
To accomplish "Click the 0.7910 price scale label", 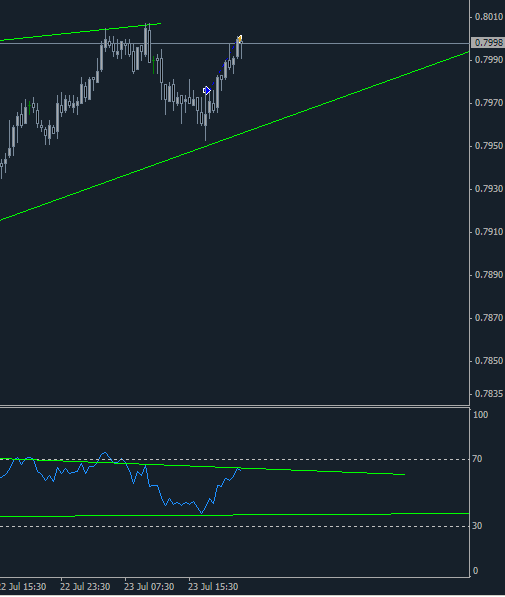I will 489,232.
